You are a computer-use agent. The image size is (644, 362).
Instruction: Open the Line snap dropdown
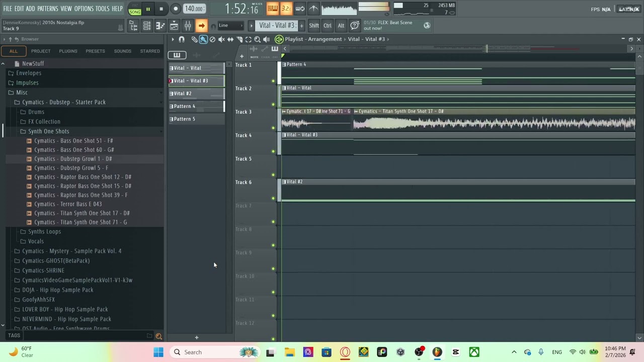click(x=230, y=26)
